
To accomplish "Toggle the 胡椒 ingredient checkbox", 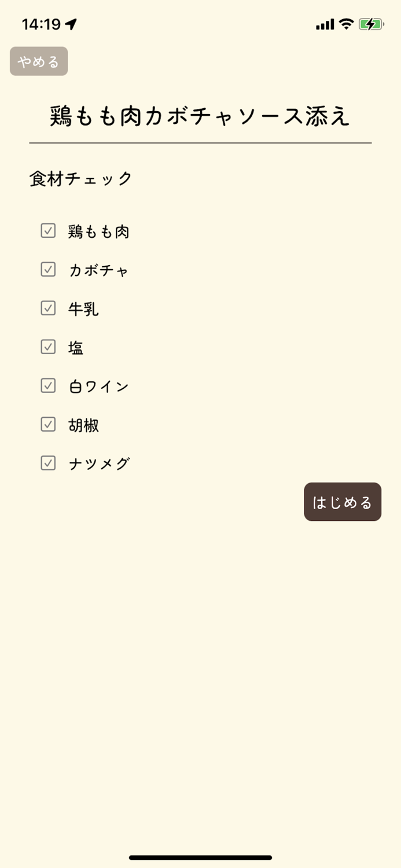I will (48, 424).
